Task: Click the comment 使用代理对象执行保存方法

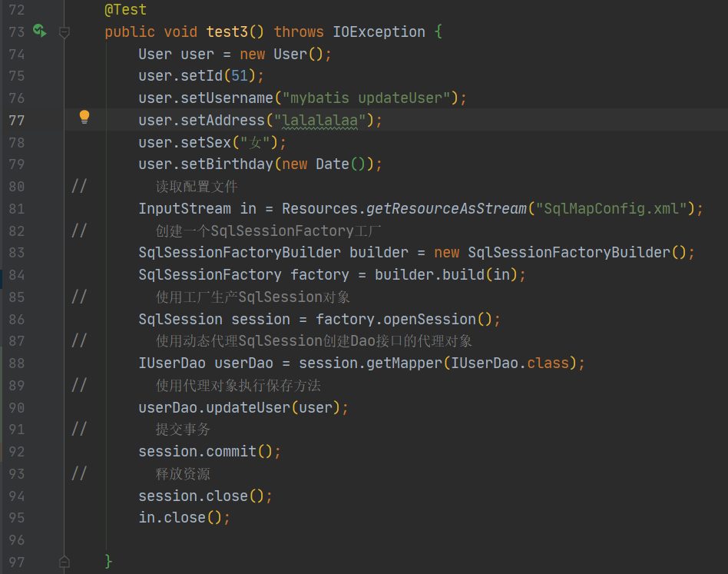Action: (x=238, y=386)
